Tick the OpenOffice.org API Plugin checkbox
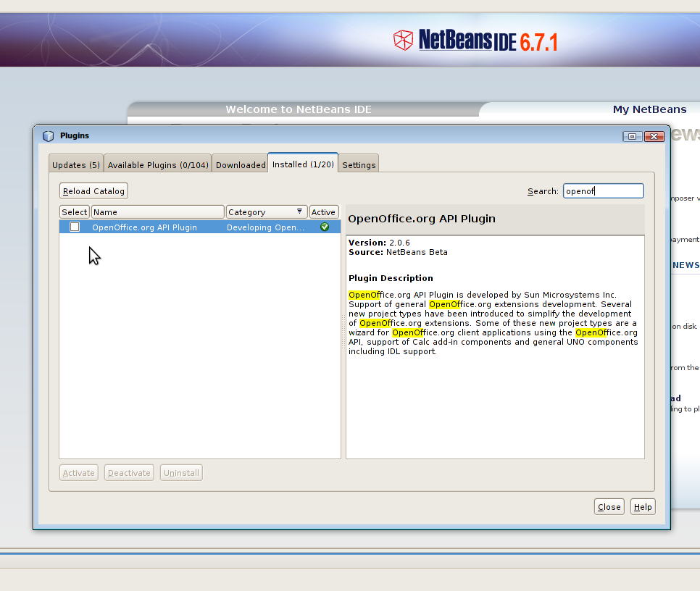700x591 pixels. coord(75,227)
